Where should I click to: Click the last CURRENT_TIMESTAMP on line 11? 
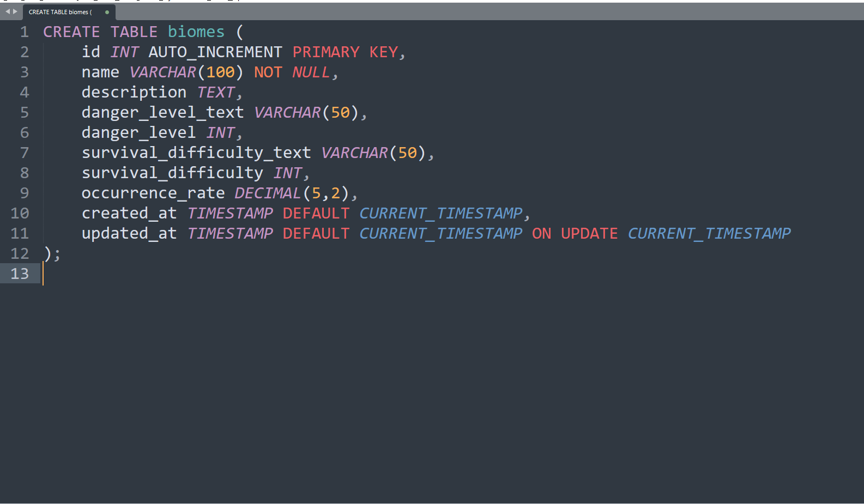coord(709,234)
